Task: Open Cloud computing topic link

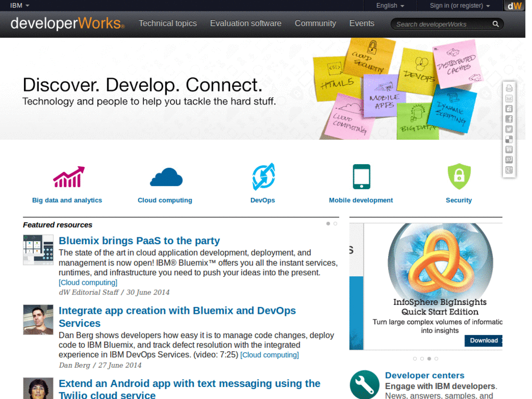Action: pos(165,200)
